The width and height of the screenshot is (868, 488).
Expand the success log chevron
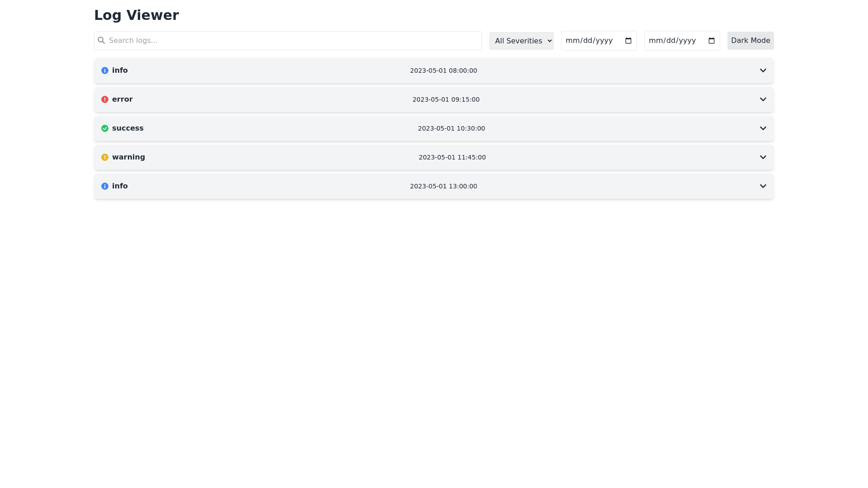pos(763,128)
